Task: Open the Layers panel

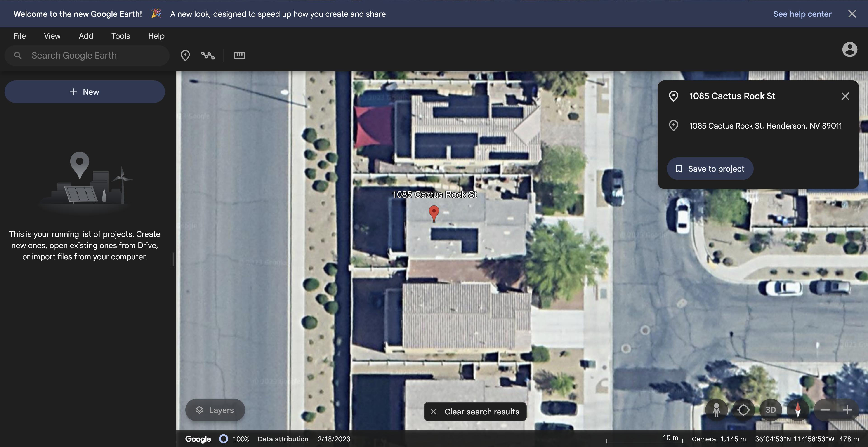Action: click(215, 410)
